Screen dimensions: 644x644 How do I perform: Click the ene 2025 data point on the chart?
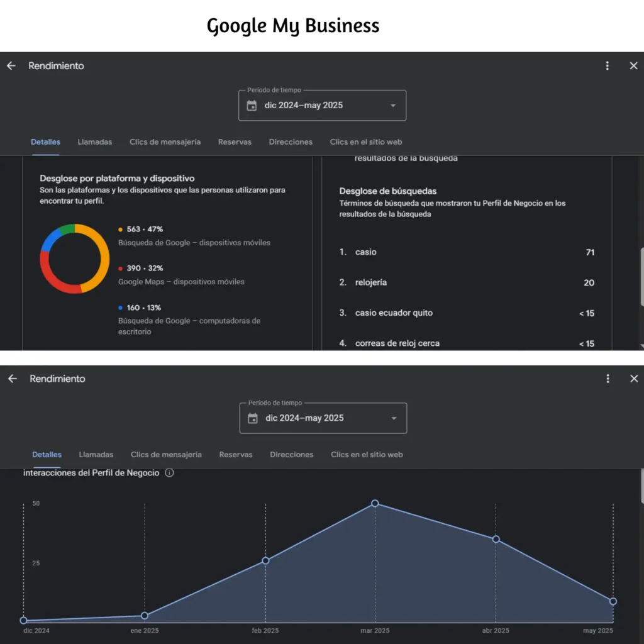tap(145, 616)
